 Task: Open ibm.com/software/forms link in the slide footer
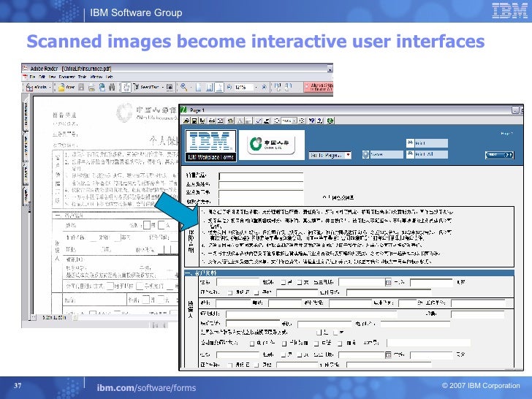click(146, 388)
